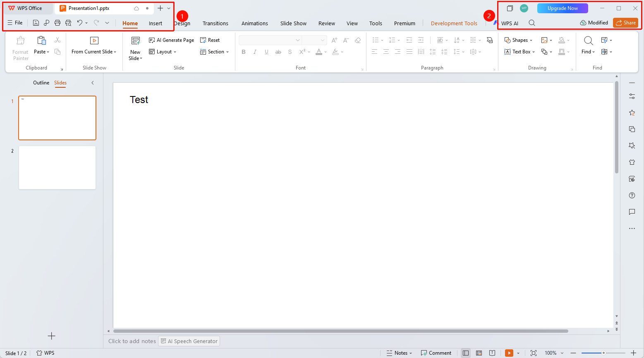Click the Print icon in quick access toolbar
644x358 pixels.
[57, 23]
